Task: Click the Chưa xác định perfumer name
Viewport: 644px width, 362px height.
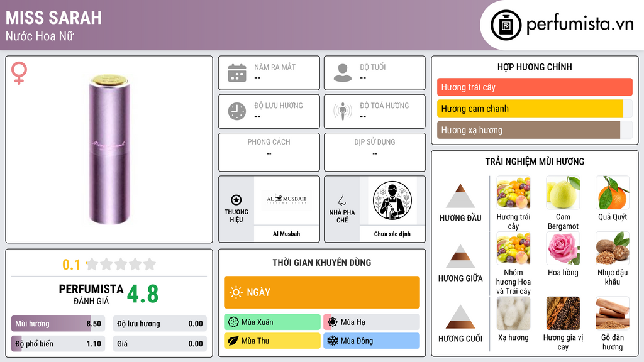Action: pyautogui.click(x=392, y=234)
